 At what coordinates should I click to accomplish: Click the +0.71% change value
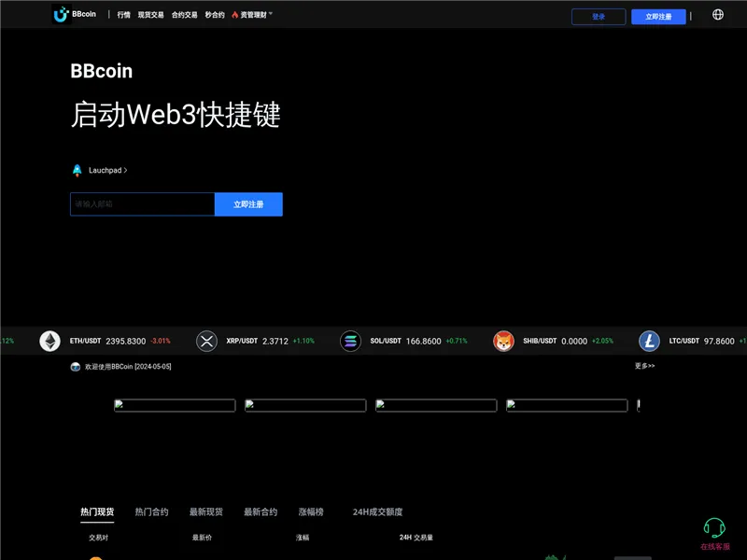click(457, 341)
